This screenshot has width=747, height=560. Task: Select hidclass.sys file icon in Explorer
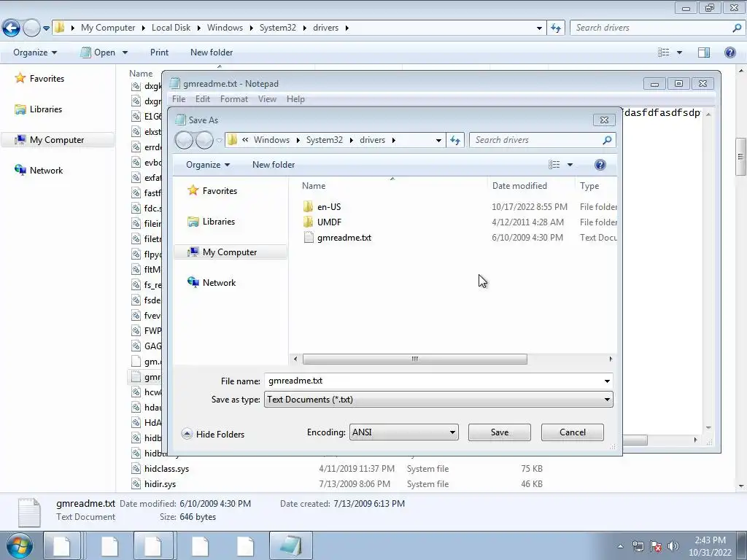click(x=136, y=469)
